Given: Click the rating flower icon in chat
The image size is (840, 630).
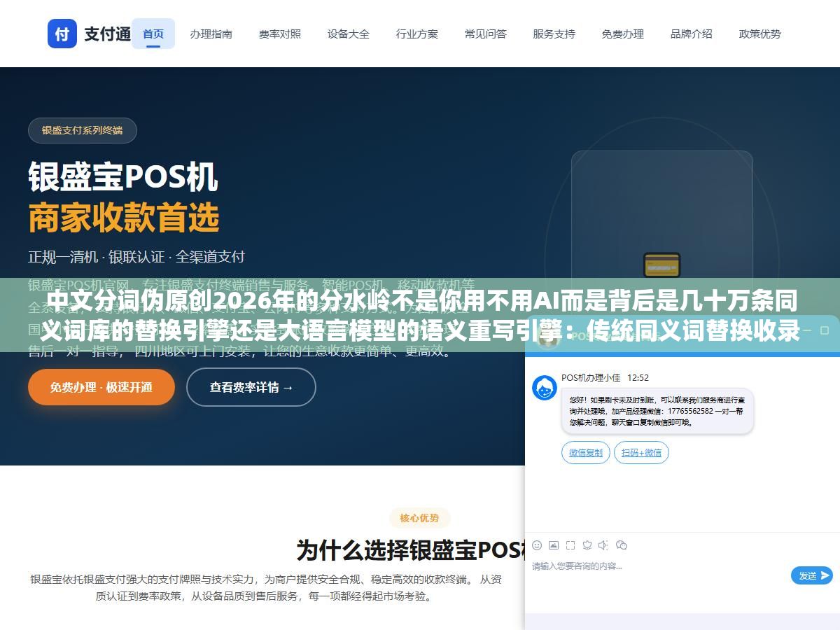Looking at the screenshot, I should tap(587, 545).
